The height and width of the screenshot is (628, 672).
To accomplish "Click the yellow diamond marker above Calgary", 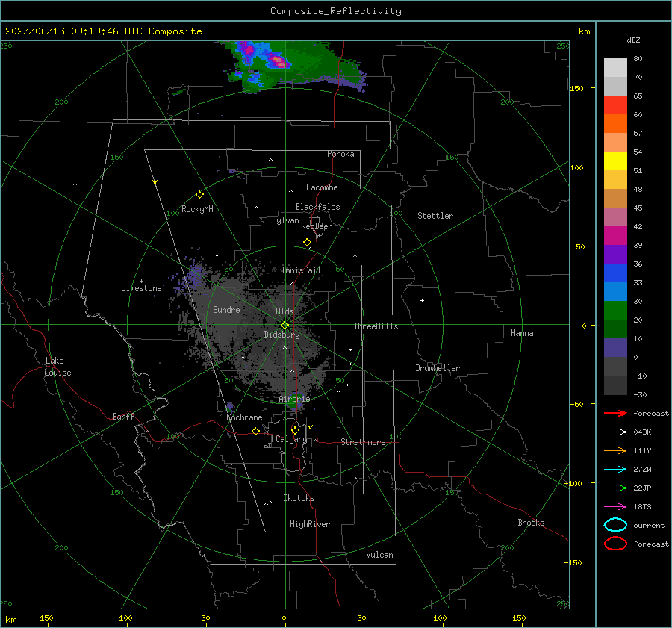I will tap(295, 430).
